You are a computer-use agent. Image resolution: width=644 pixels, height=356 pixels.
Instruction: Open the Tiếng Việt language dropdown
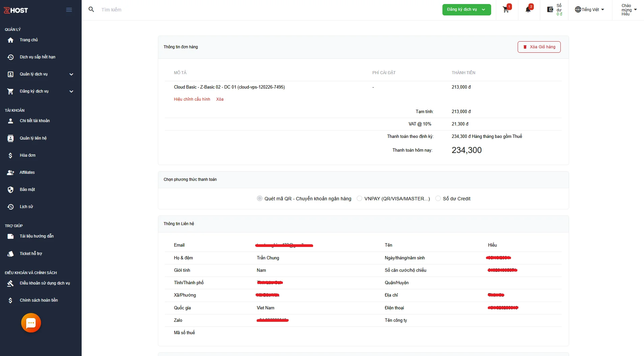590,9
